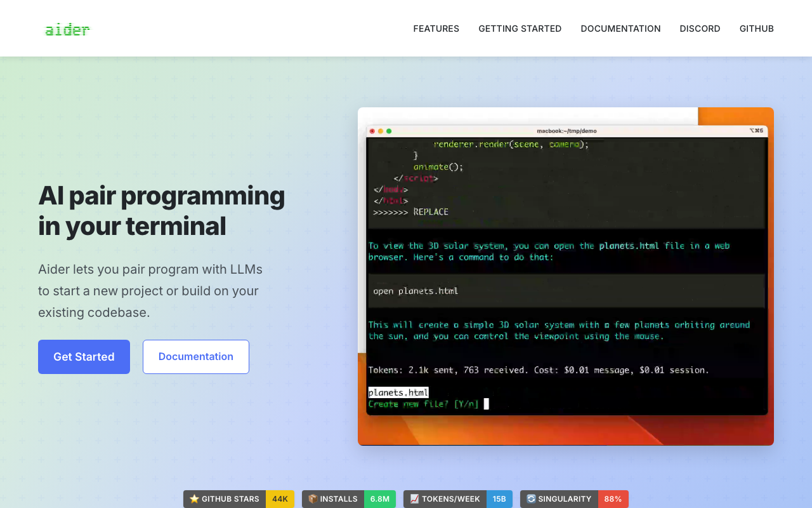812x508 pixels.
Task: Click the star icon on GitHub Stars badge
Action: [x=194, y=499]
